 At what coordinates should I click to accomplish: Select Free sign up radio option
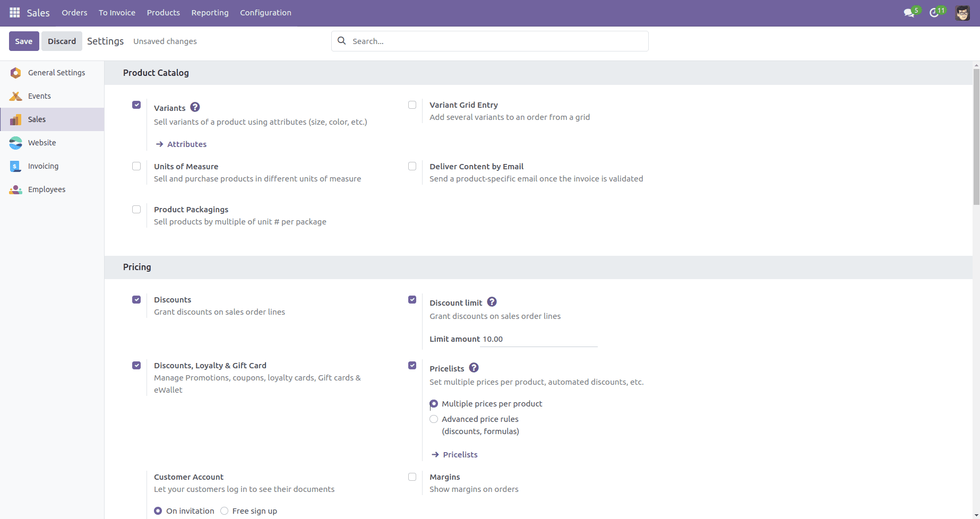pos(224,511)
